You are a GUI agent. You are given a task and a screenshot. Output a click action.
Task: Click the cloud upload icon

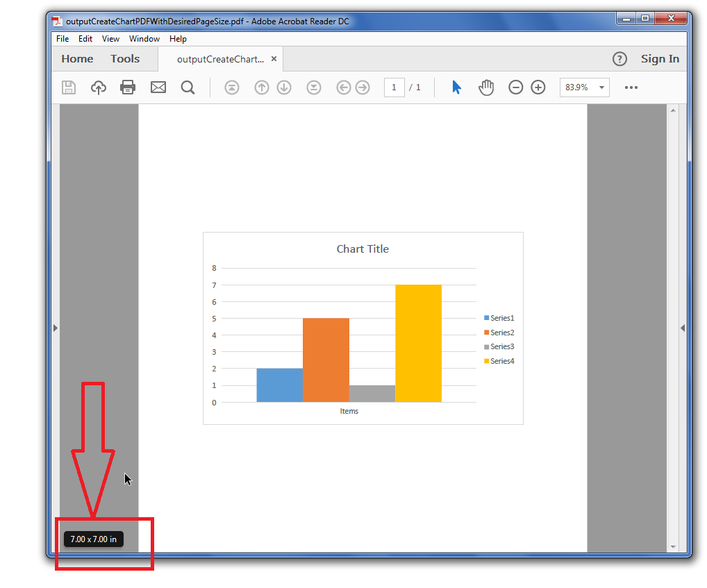[99, 87]
